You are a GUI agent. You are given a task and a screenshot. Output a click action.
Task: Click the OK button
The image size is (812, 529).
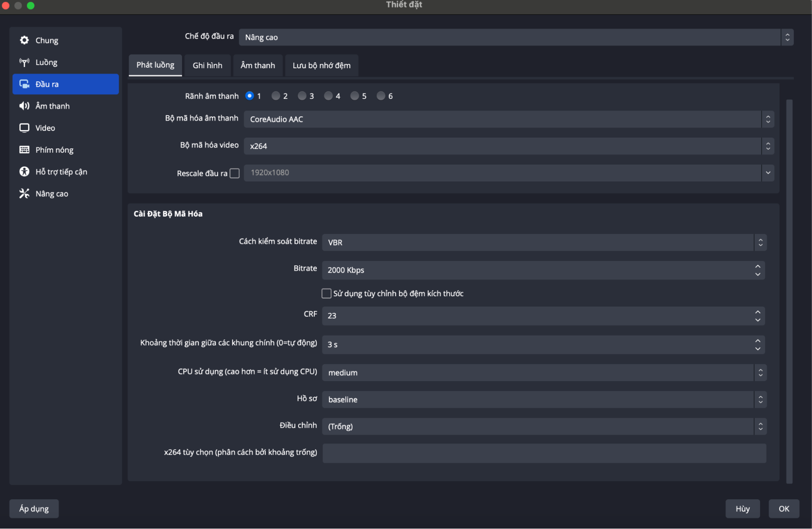coord(784,509)
